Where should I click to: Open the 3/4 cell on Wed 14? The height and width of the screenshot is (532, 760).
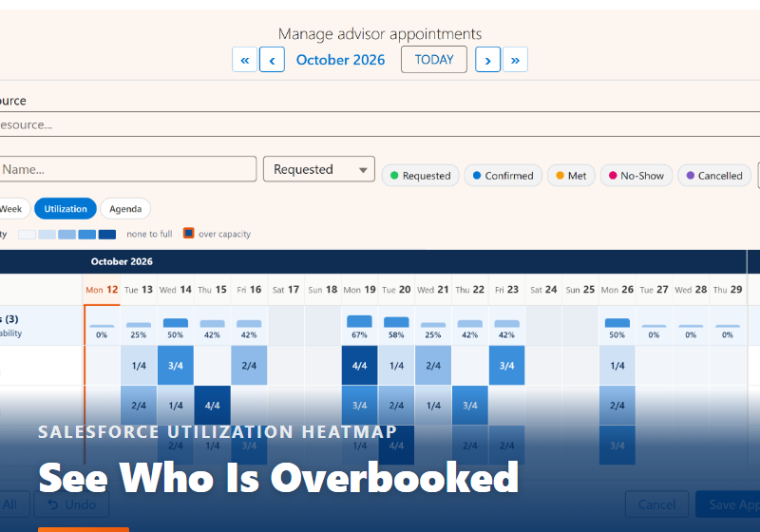tap(176, 366)
